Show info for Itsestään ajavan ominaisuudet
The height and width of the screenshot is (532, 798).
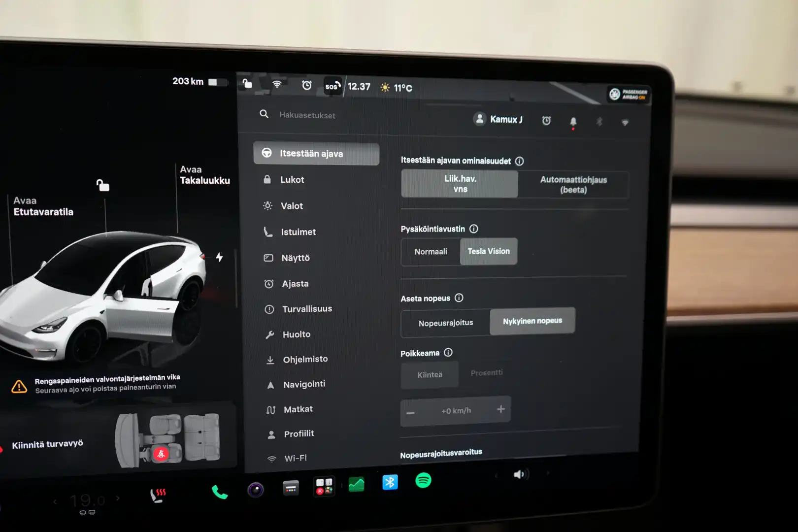tap(519, 161)
